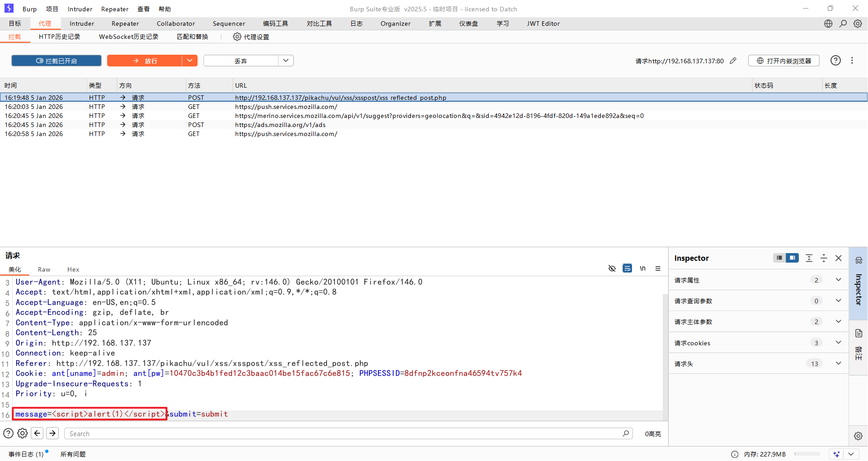Focus the Search input field
Image resolution: width=868 pixels, height=461 pixels.
(348, 433)
